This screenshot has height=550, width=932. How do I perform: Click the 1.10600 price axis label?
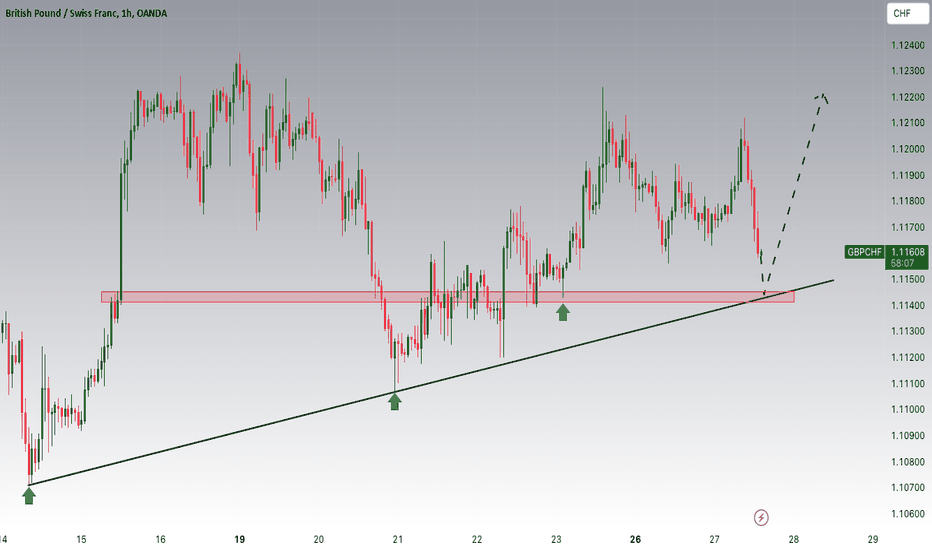[x=908, y=514]
